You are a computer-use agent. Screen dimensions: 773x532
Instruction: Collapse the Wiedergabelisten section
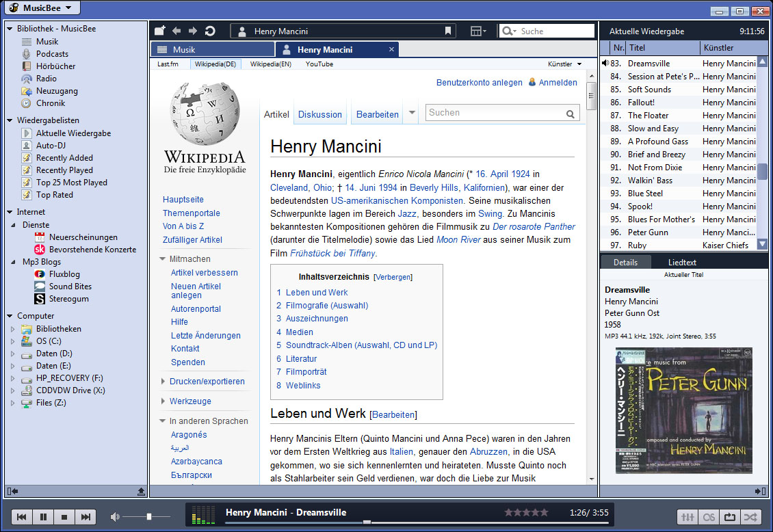tap(10, 120)
